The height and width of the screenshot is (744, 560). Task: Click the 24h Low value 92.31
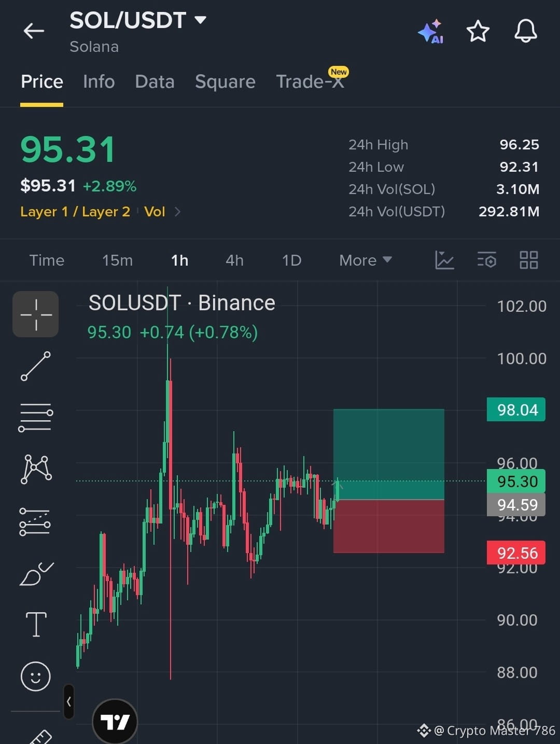520,167
